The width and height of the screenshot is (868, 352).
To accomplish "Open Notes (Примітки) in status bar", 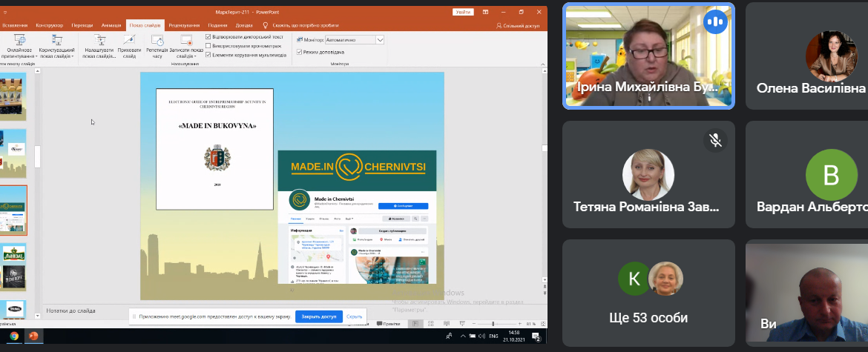I will [388, 324].
